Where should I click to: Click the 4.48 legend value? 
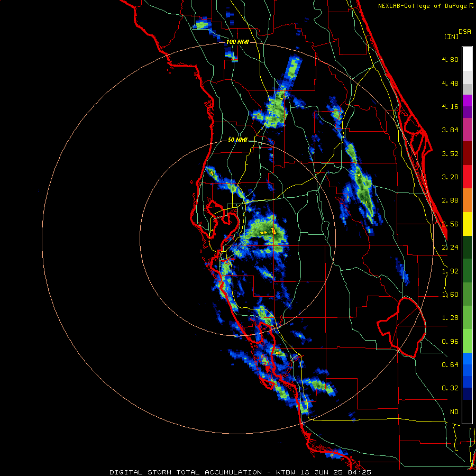(450, 83)
